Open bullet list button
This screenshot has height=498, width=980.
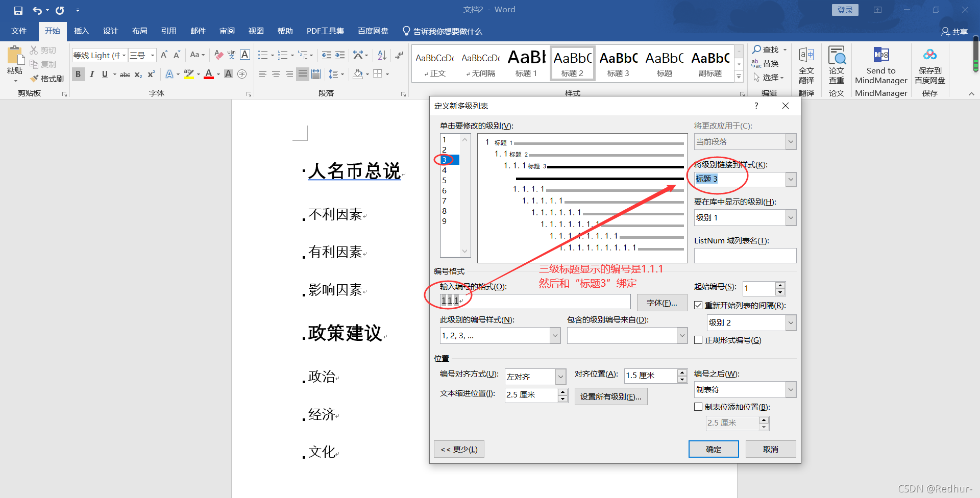(263, 55)
